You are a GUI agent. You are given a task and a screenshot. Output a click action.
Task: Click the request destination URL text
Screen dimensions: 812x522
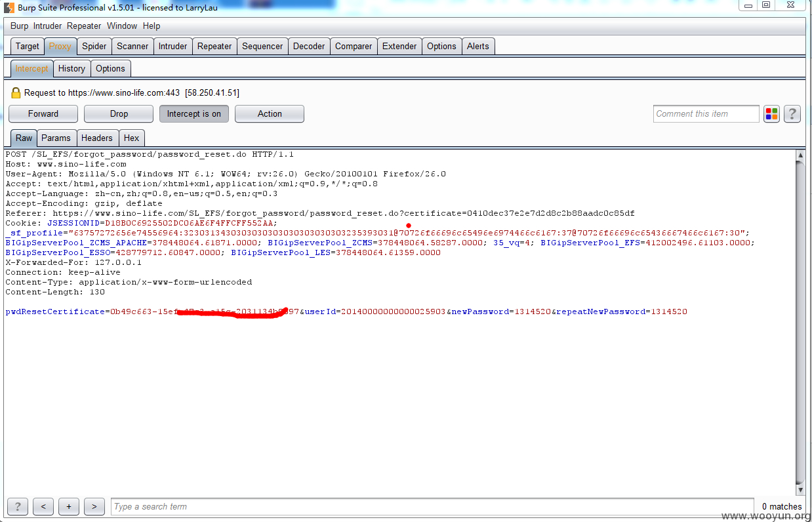pyautogui.click(x=131, y=93)
